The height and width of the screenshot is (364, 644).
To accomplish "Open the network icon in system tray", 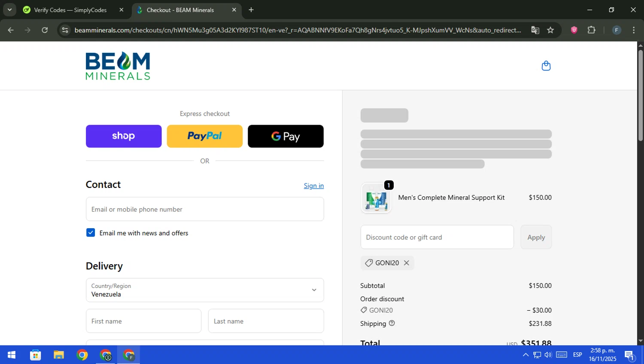I will point(537,355).
